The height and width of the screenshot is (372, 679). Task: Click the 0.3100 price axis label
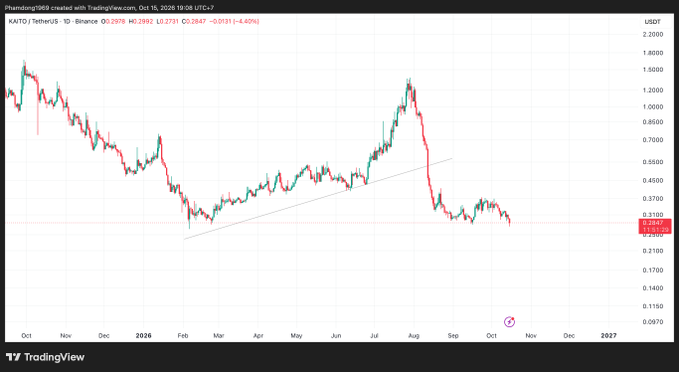click(x=653, y=215)
